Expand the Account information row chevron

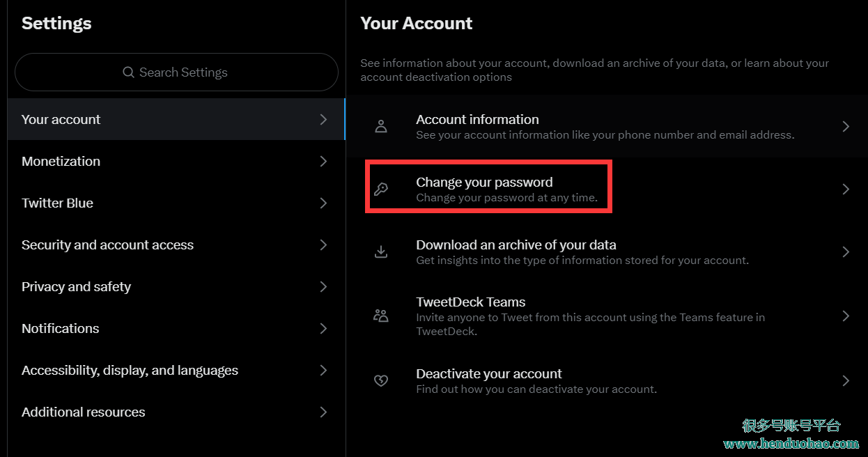point(846,126)
